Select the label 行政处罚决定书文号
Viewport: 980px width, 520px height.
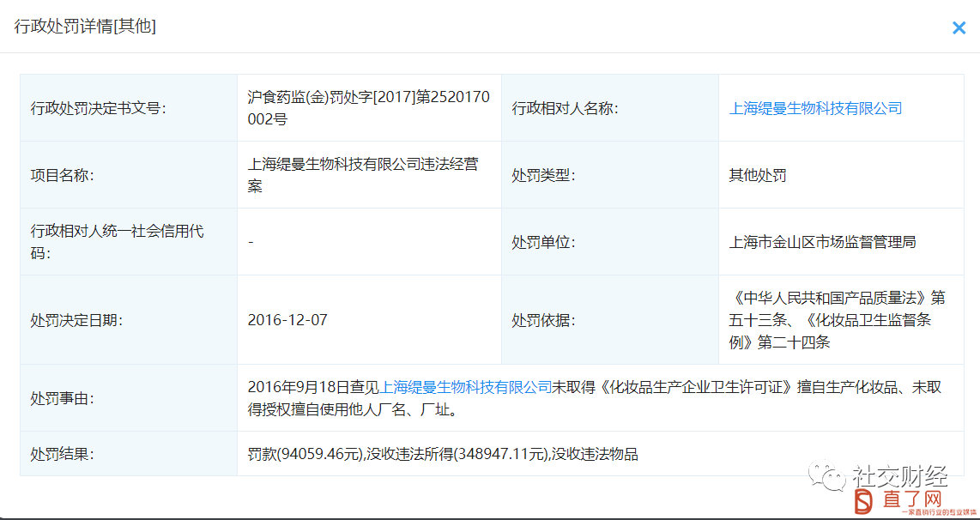(x=98, y=109)
